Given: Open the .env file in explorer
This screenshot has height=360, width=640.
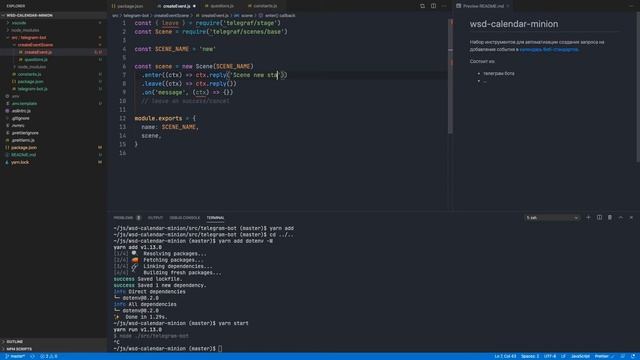Looking at the screenshot, I should pyautogui.click(x=53, y=96).
